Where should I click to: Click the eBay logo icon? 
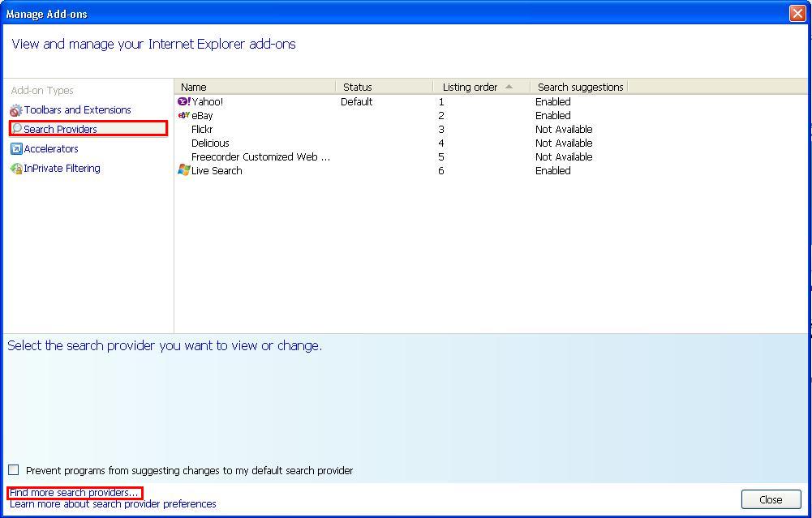pyautogui.click(x=184, y=115)
